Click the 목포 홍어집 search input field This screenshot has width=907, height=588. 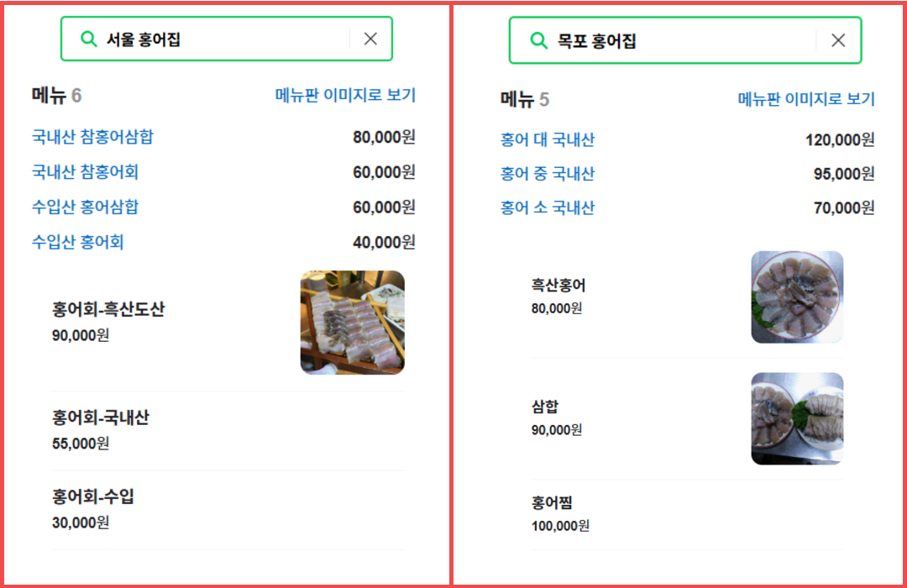tap(680, 40)
